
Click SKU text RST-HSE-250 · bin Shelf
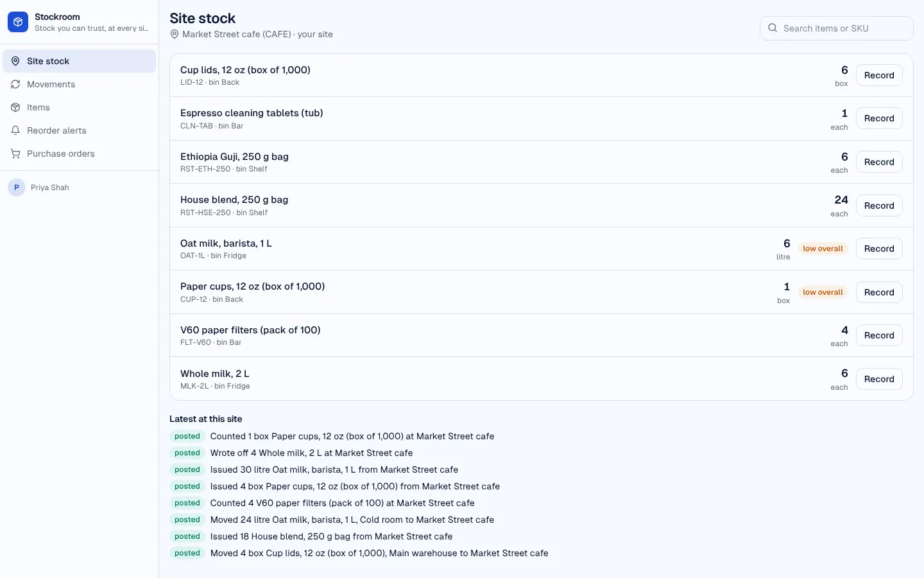[x=224, y=213]
